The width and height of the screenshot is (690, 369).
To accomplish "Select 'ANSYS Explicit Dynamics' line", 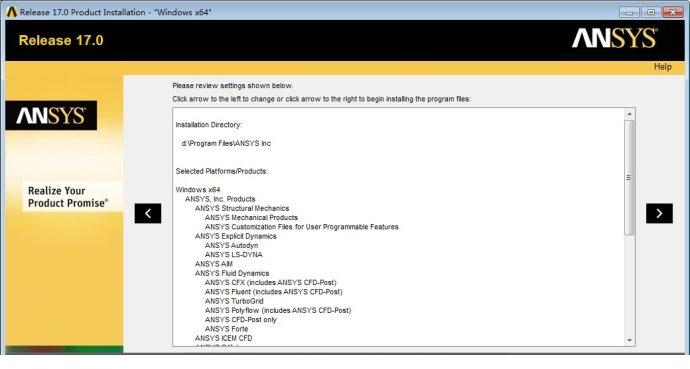I will [236, 236].
